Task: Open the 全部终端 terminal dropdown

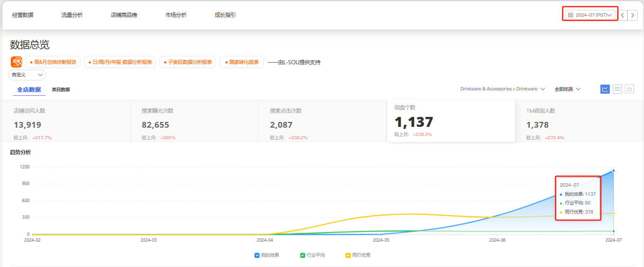Action: tap(567, 89)
